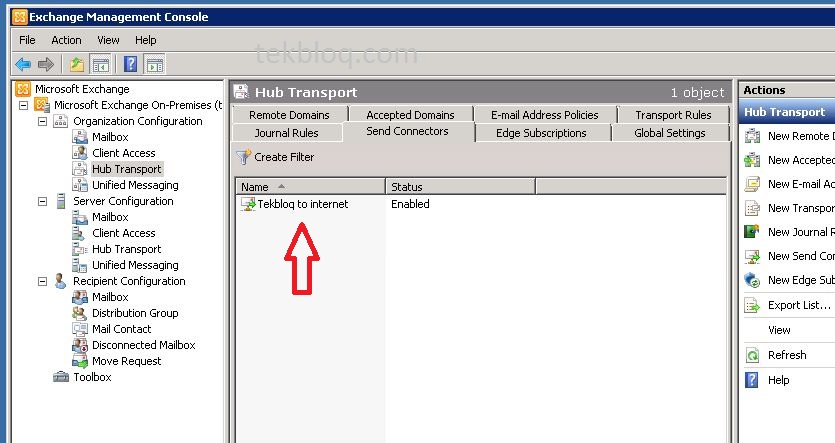Select Distribution Group in tree
Screen dimensions: 835x443
coord(135,313)
